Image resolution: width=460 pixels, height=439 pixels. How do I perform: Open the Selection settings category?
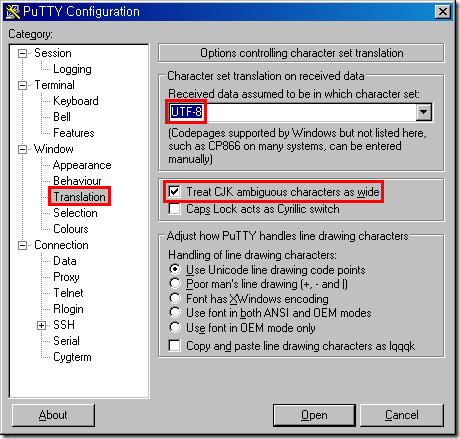pos(75,213)
